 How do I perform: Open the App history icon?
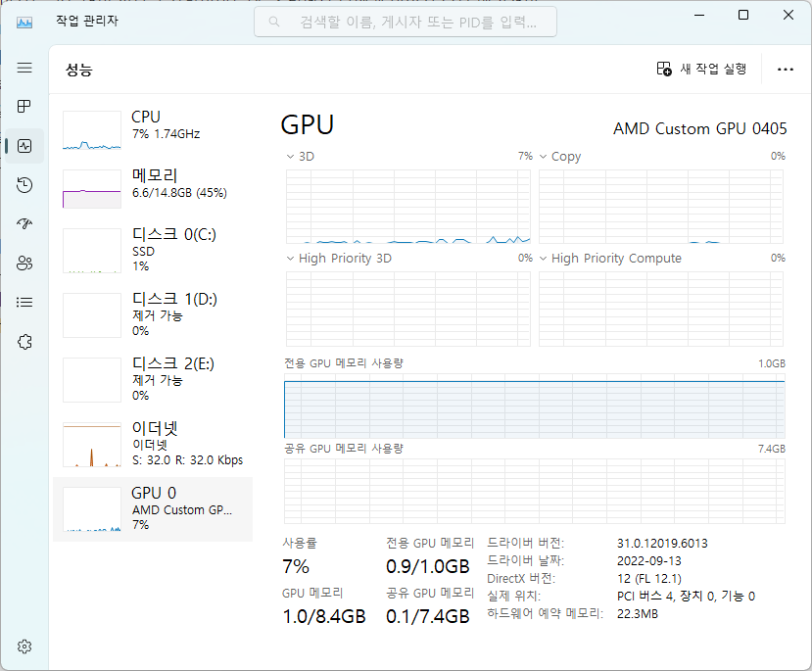24,185
